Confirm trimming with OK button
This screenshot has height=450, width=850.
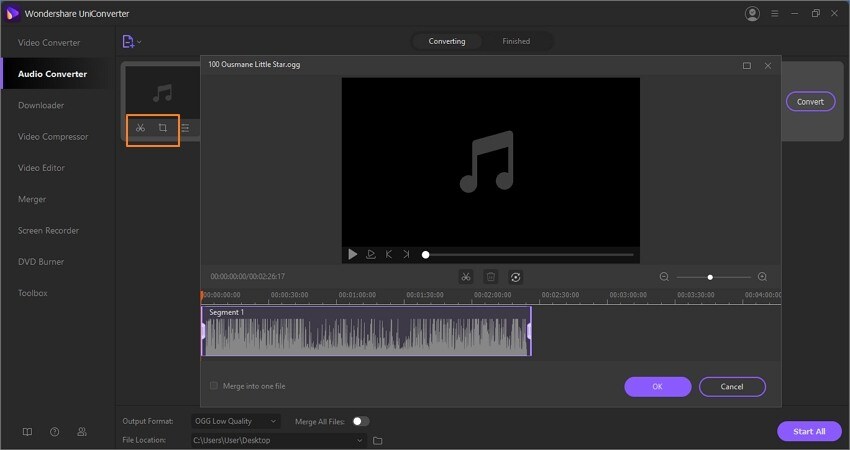658,387
